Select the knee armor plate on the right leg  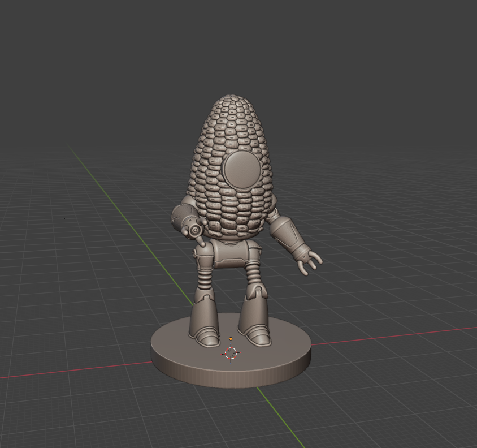click(257, 292)
